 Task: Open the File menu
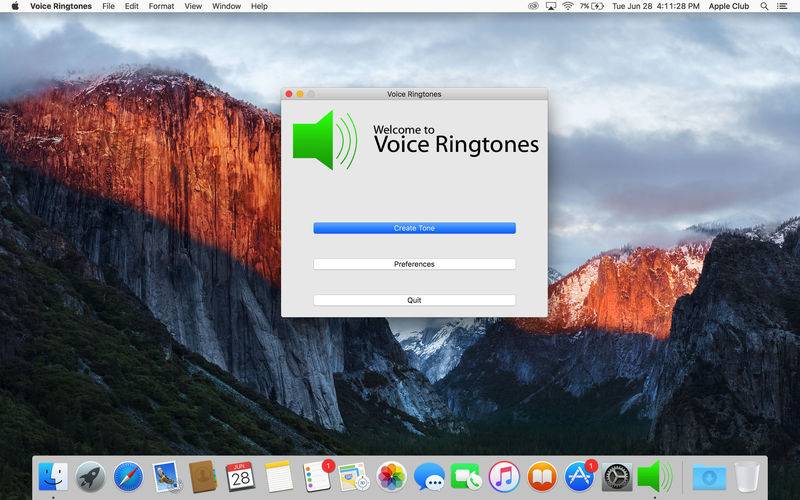(x=108, y=6)
